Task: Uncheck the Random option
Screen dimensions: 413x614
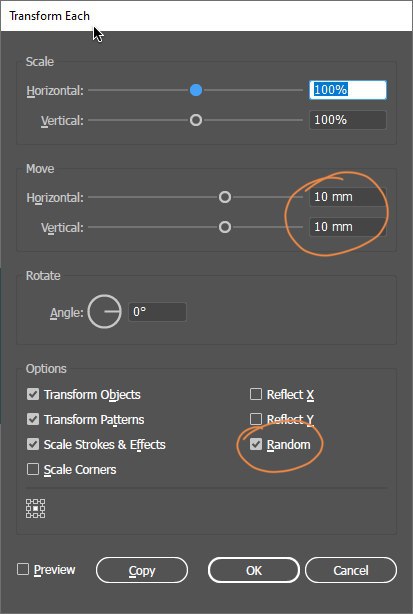Action: click(256, 444)
